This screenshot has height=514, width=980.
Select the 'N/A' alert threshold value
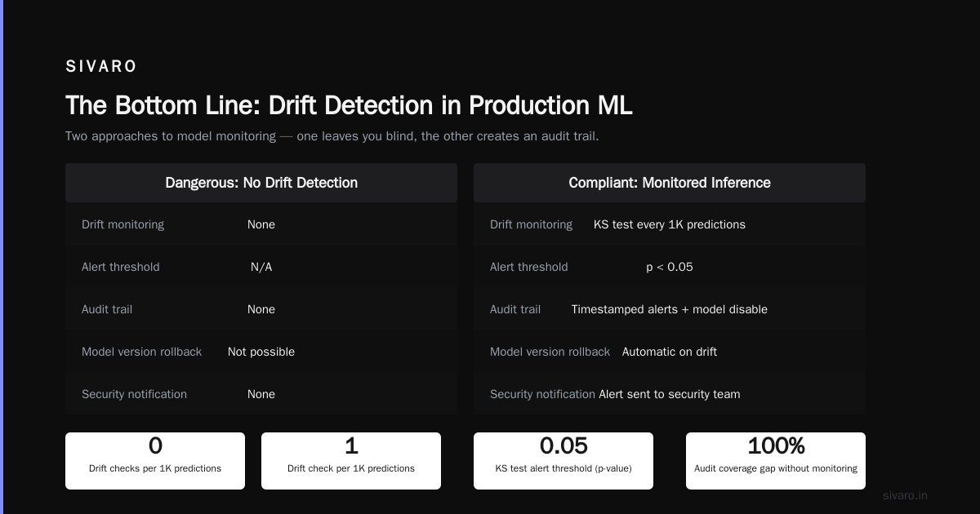261,267
